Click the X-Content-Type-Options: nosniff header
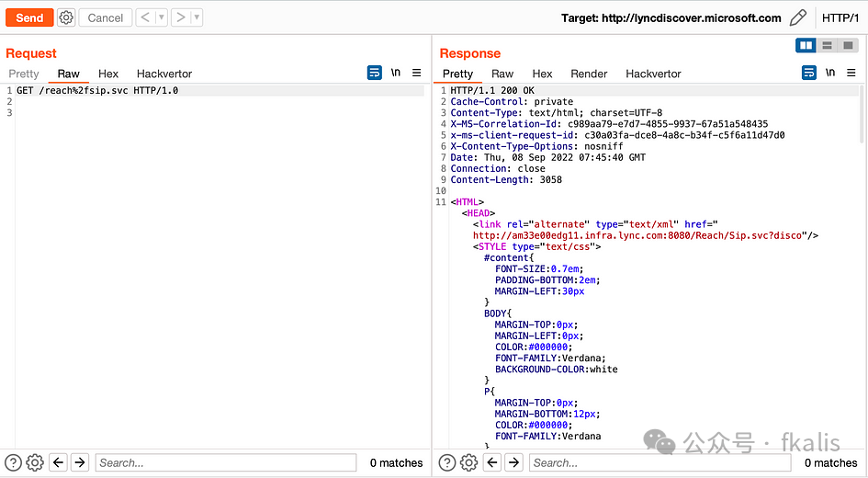The width and height of the screenshot is (868, 478). pos(536,146)
